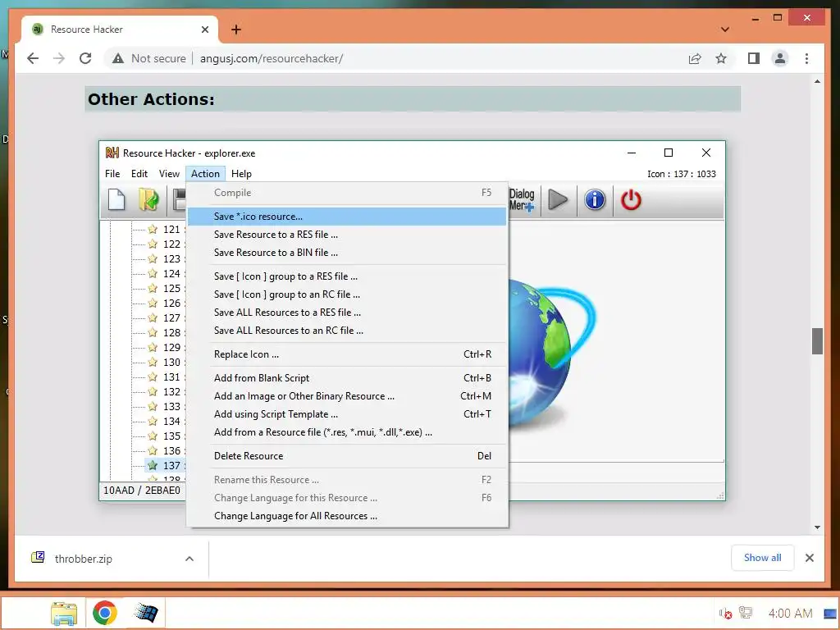Viewport: 840px width, 630px height.
Task: Expand the throbber.zip download options chevron
Action: pos(189,559)
